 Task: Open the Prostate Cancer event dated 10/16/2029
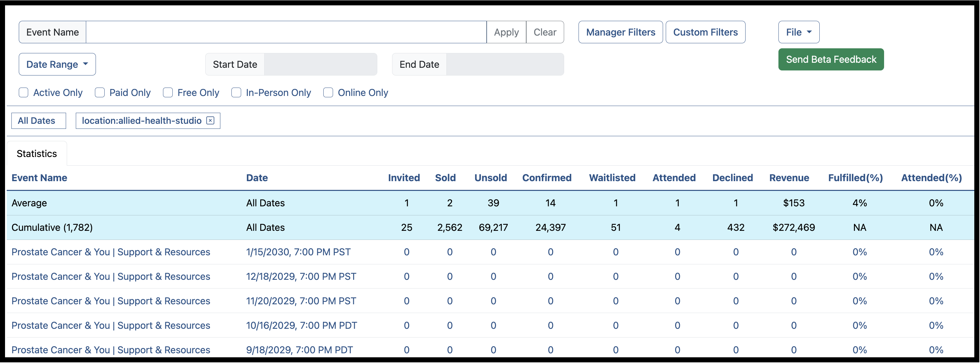(111, 325)
